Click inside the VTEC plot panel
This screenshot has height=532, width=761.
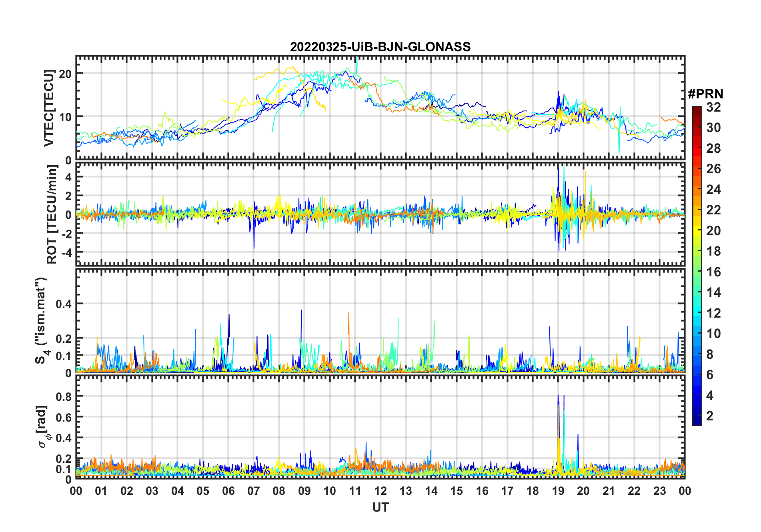(380, 108)
